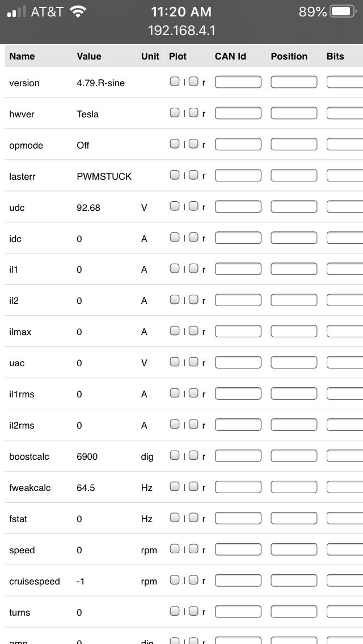
Task: Click the PWMSTUCK value of lasterr
Action: [104, 176]
